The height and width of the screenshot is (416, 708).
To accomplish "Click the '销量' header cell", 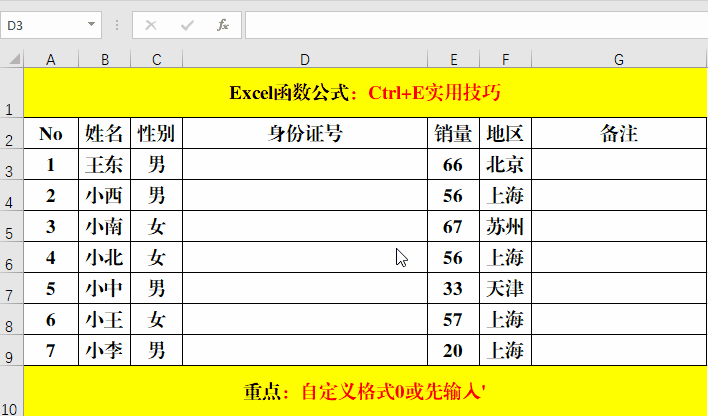I will pos(453,133).
